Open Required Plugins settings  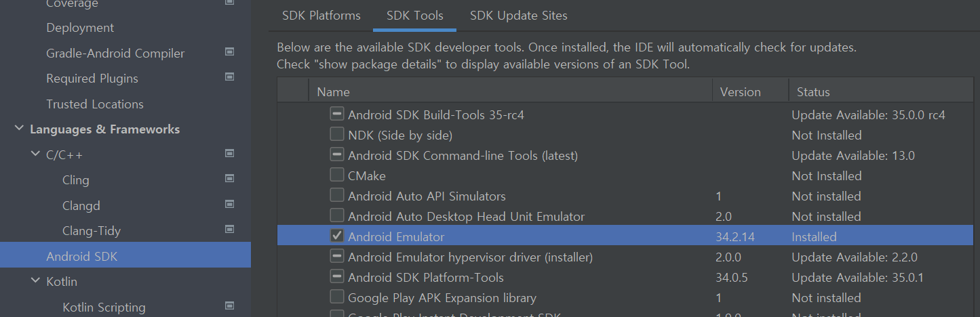tap(92, 79)
